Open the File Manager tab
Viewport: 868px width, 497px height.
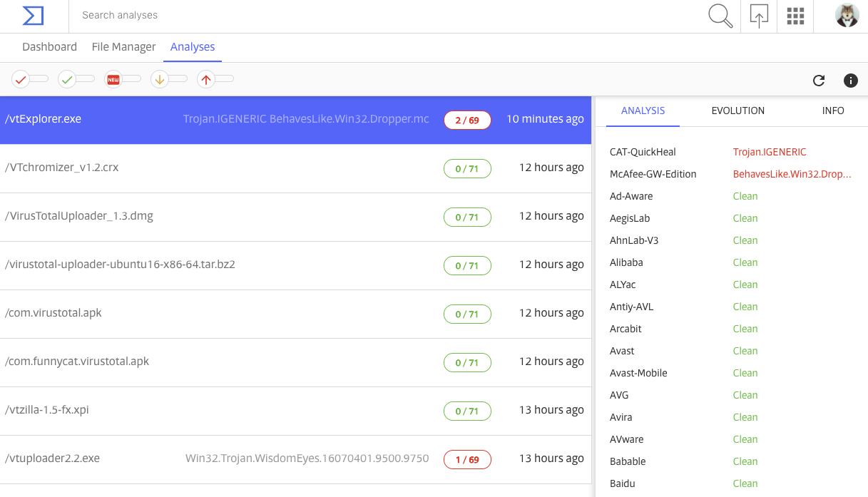coord(124,47)
